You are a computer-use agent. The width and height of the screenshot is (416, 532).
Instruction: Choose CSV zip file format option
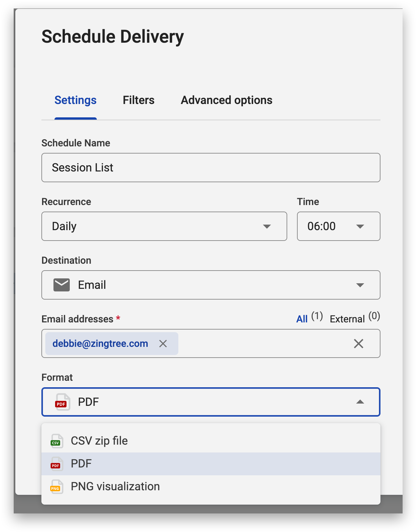[x=99, y=441]
